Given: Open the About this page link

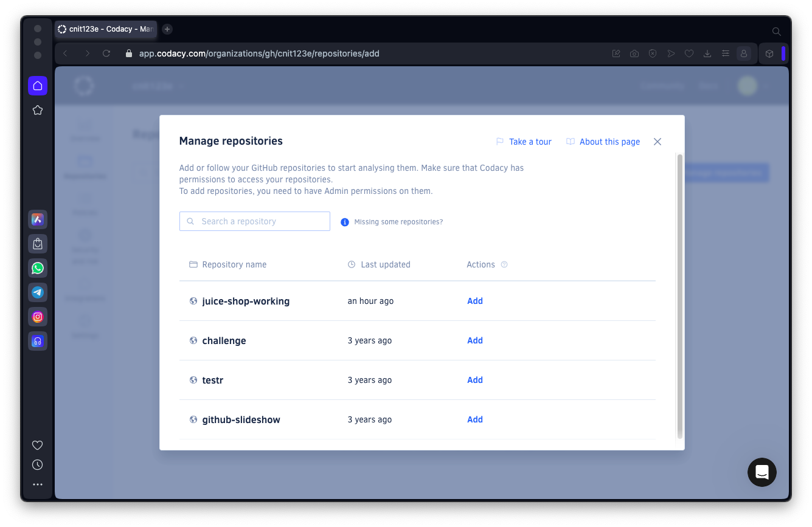Looking at the screenshot, I should coord(603,142).
